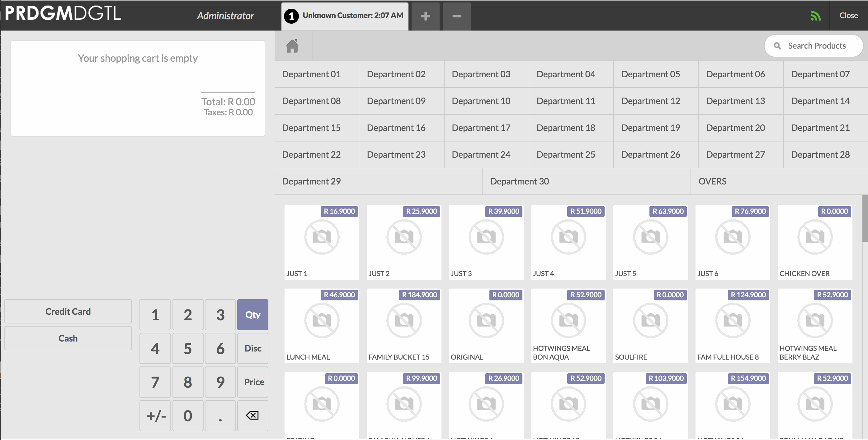Check the green connection status icon

click(x=815, y=16)
